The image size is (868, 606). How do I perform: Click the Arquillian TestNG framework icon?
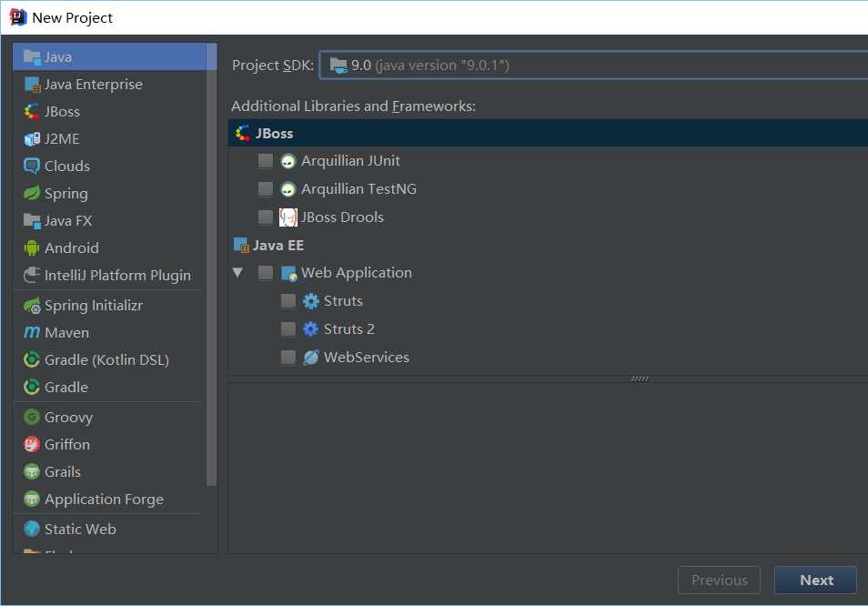pos(288,189)
